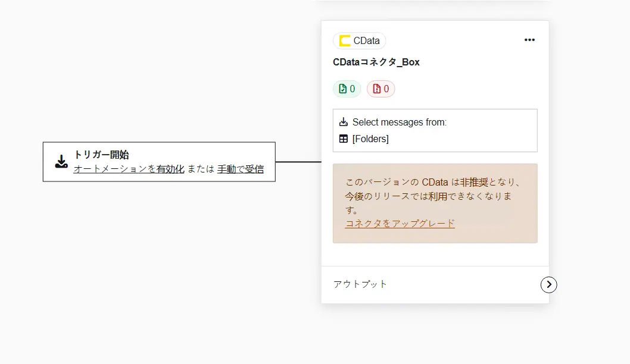Click the deprecation warning text about 非推奨
The width and height of the screenshot is (630, 364).
433,196
